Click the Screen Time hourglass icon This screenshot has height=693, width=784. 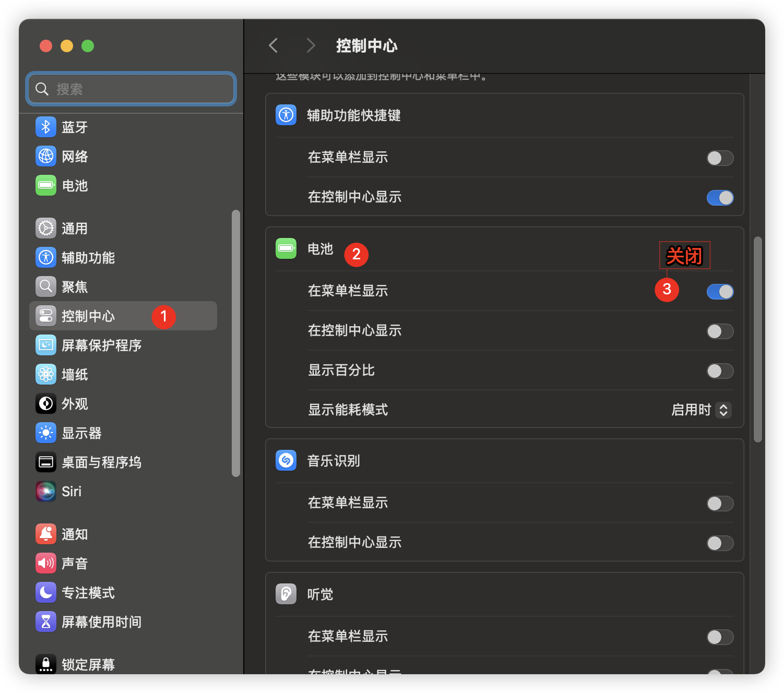pyautogui.click(x=46, y=622)
